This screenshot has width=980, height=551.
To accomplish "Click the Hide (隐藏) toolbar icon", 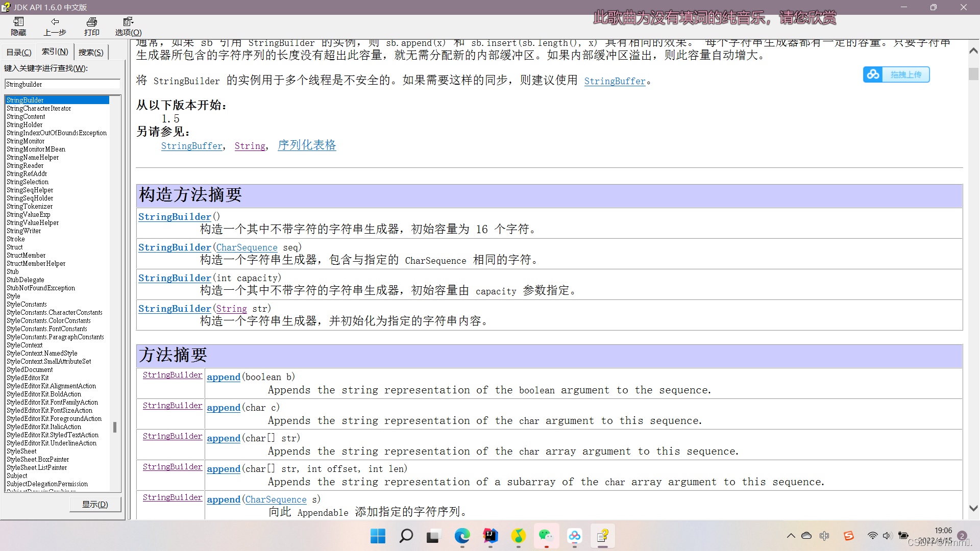I will point(18,26).
